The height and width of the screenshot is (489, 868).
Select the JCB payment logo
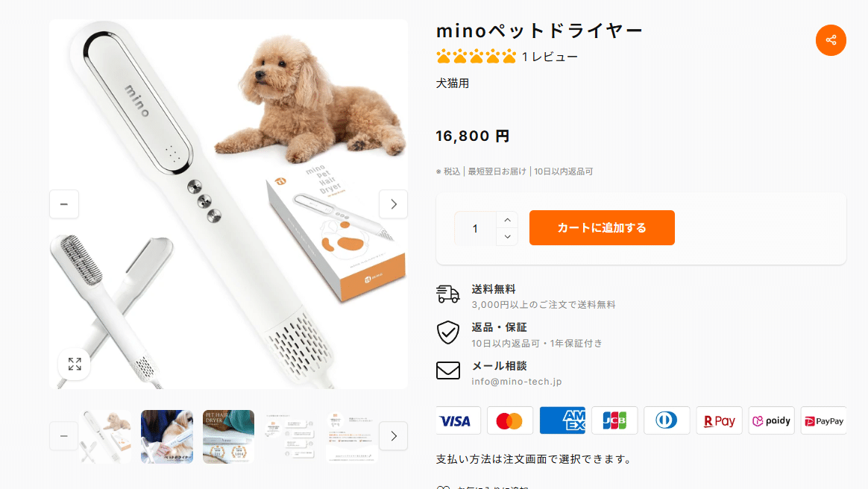click(x=614, y=421)
